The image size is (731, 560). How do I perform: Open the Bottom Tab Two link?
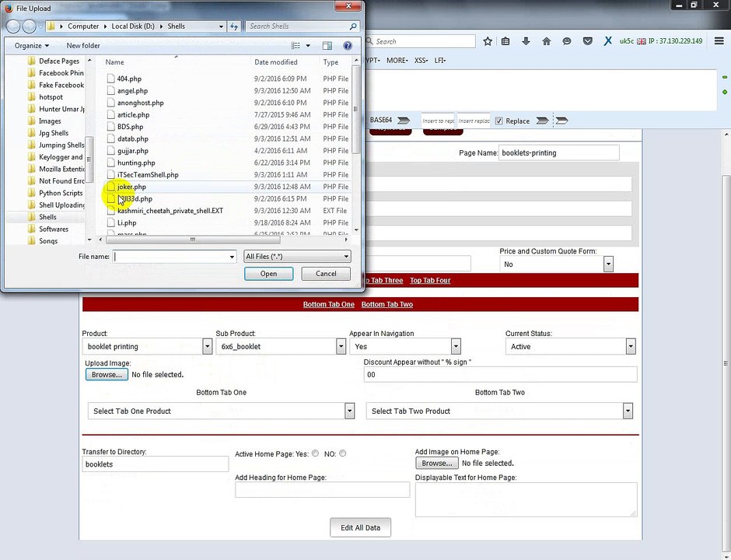387,304
